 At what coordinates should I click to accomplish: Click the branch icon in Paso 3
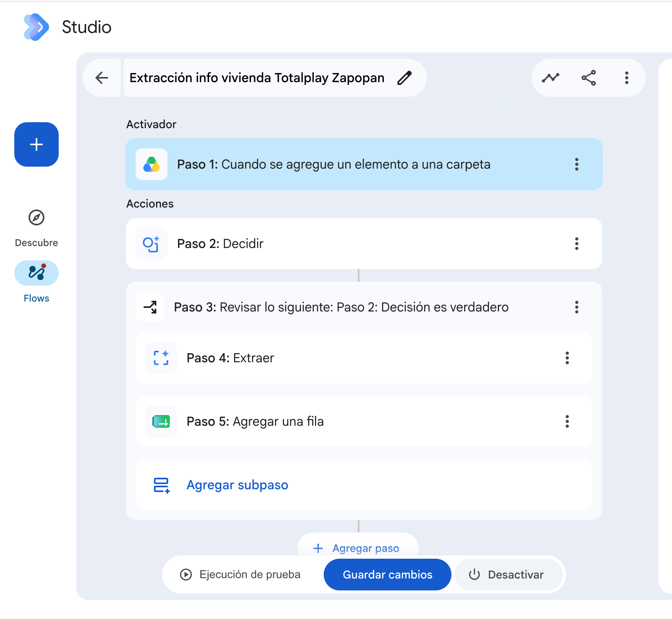tap(150, 307)
